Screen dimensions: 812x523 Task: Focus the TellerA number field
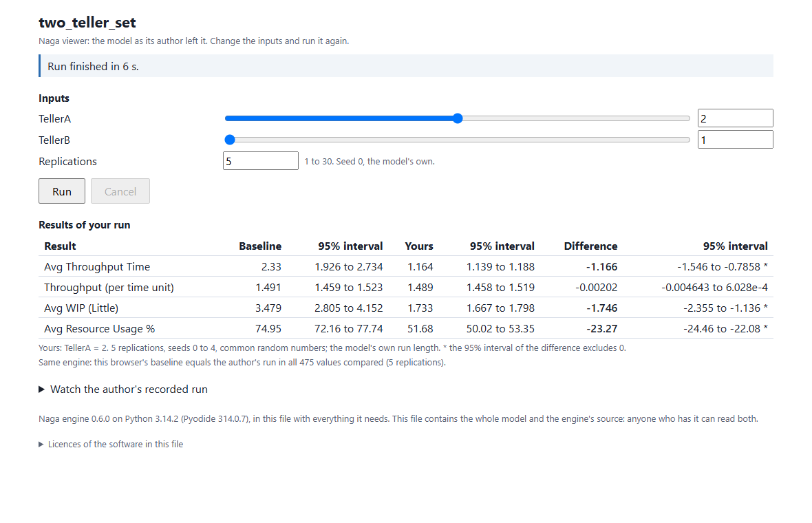736,118
